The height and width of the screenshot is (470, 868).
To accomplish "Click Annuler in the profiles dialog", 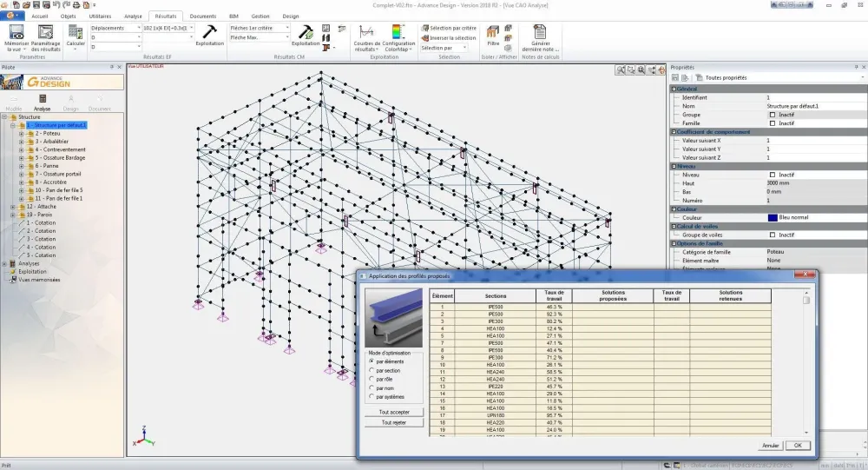I will click(770, 445).
